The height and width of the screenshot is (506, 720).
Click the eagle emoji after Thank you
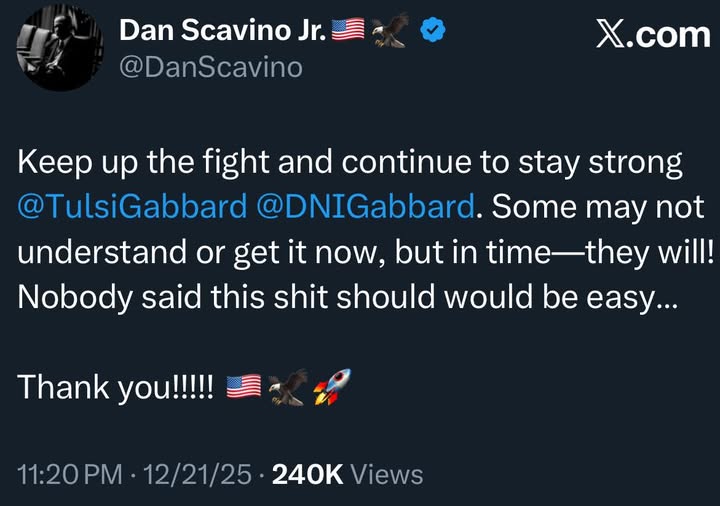click(287, 387)
